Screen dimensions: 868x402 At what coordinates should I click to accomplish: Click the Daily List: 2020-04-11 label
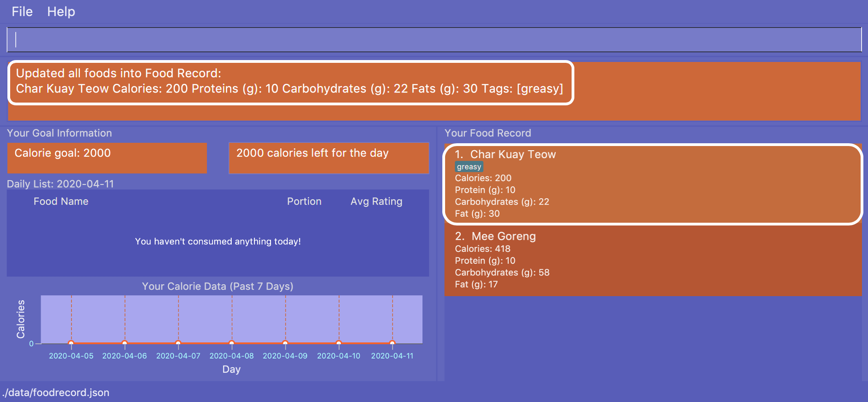60,184
